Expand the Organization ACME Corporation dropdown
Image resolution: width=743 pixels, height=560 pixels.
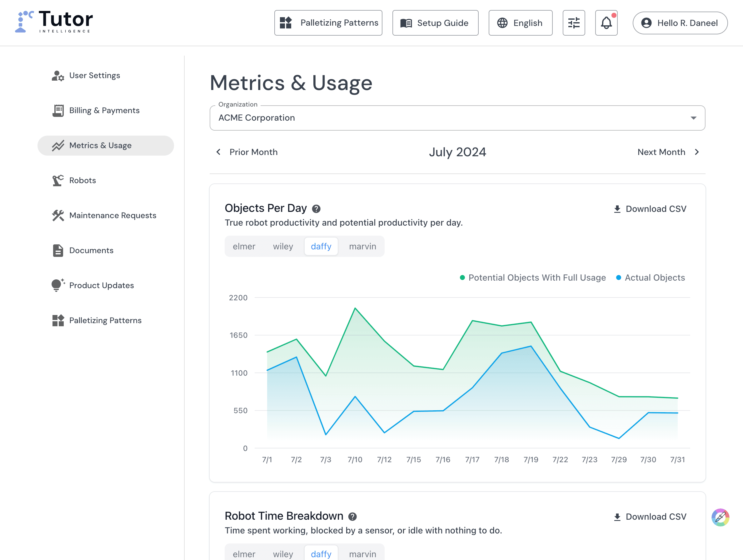457,118
